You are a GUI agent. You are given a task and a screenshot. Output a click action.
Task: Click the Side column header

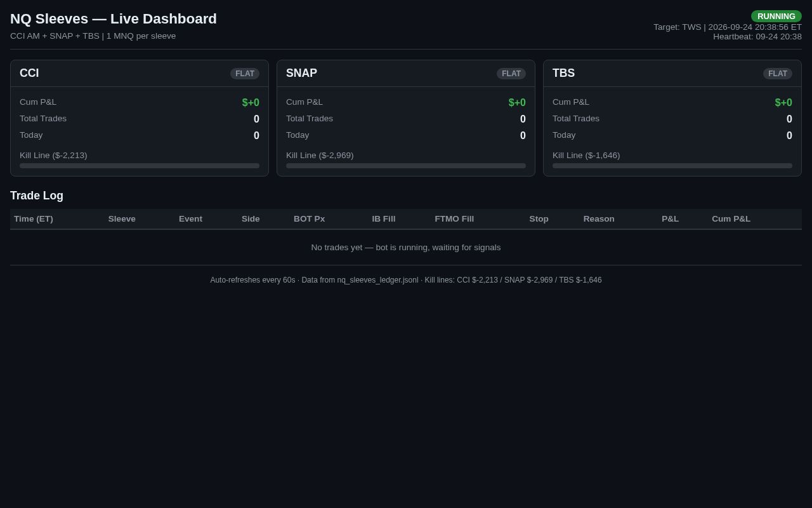[x=251, y=219]
